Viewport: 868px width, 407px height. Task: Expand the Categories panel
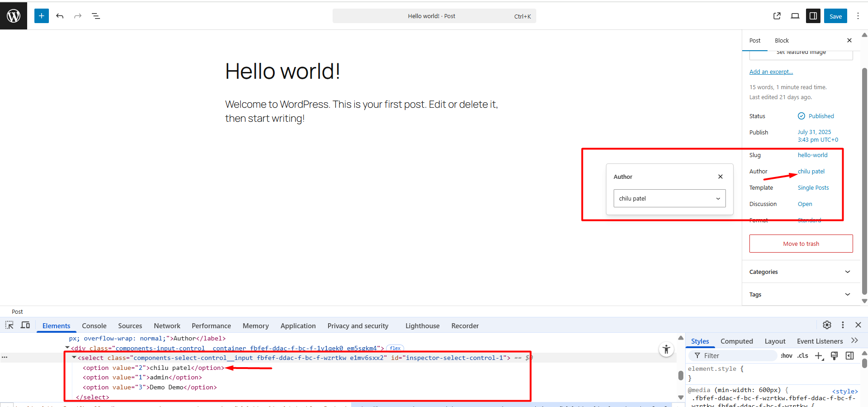[801, 272]
